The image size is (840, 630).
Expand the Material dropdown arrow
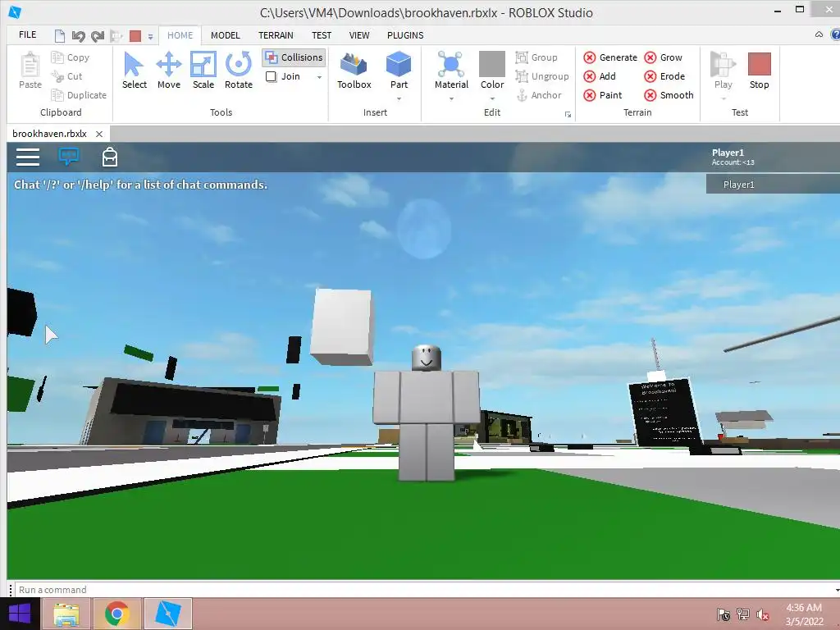[451, 98]
